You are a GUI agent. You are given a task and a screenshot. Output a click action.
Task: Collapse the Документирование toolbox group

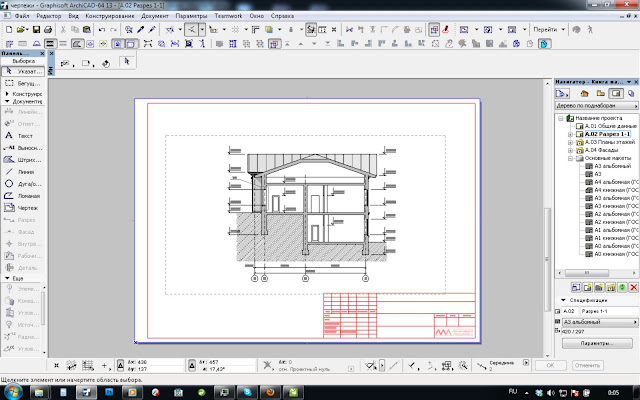coord(7,101)
